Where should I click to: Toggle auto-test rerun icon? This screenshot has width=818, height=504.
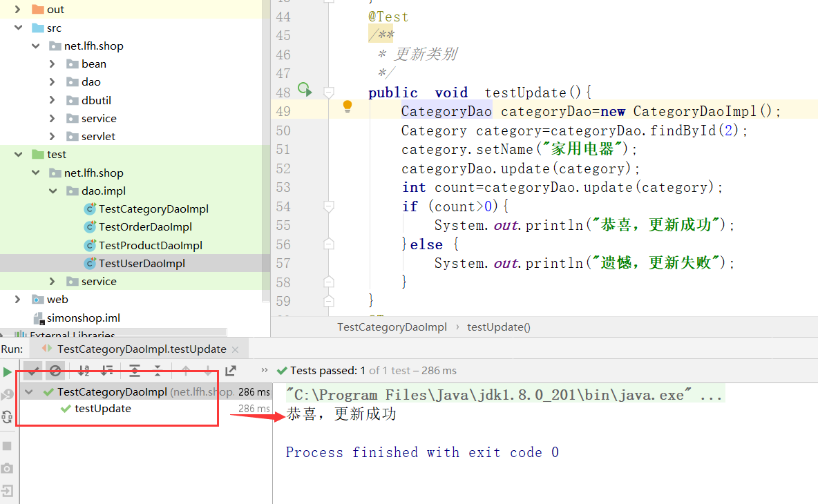point(8,417)
